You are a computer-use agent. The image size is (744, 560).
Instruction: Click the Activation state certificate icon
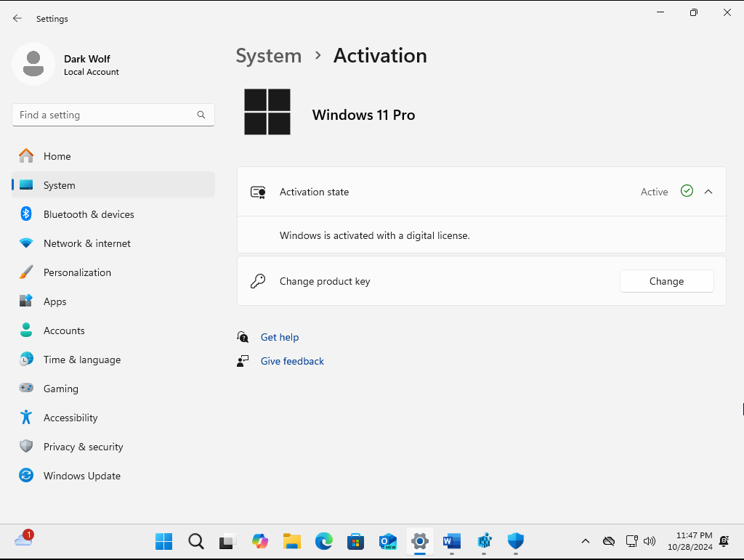258,192
